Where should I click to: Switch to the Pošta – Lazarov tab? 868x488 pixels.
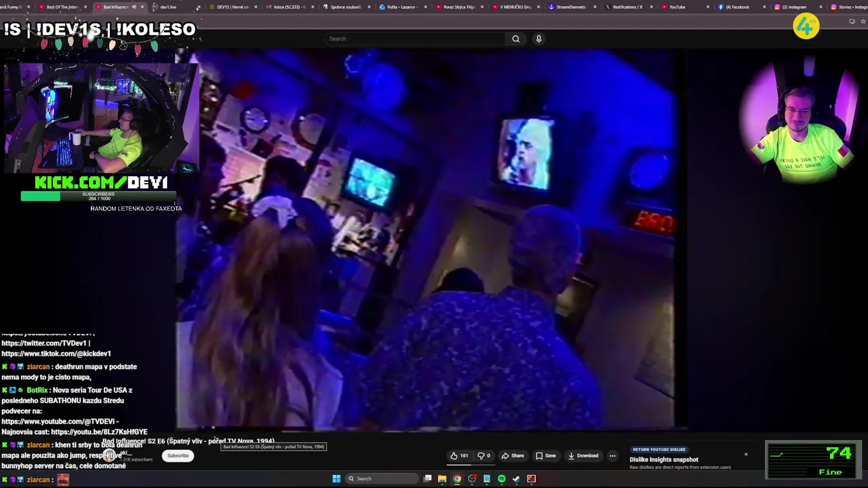[401, 7]
